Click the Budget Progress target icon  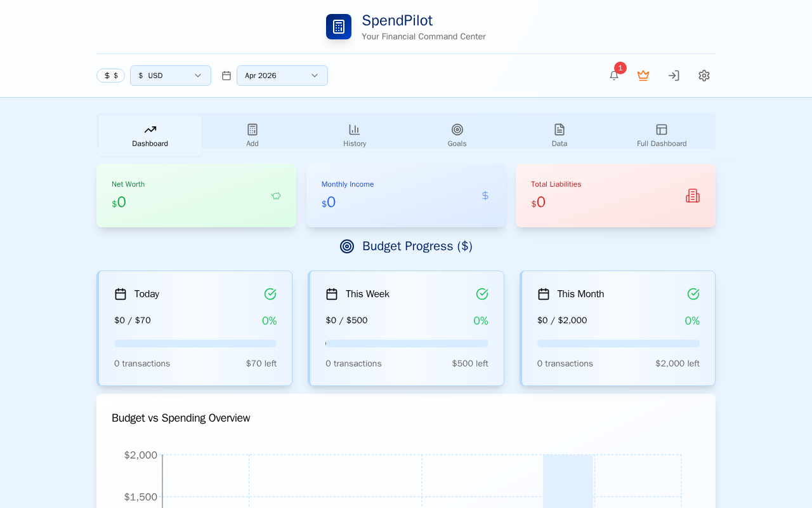tap(347, 246)
